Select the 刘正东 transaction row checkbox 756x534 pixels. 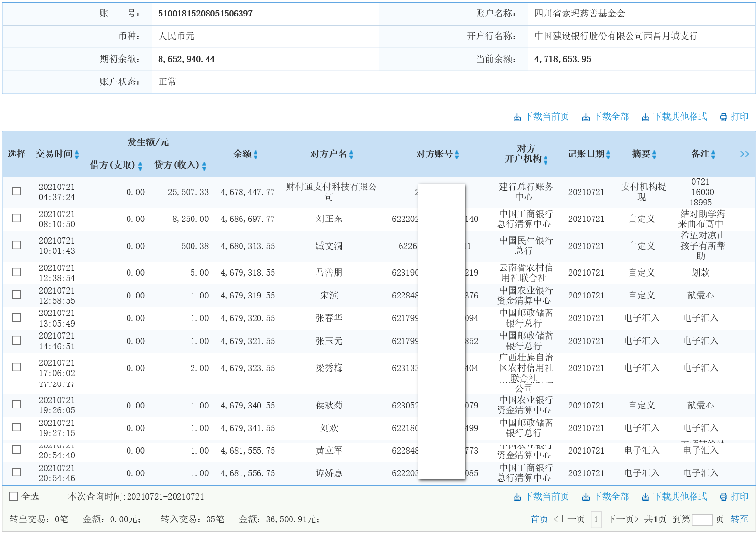click(16, 218)
